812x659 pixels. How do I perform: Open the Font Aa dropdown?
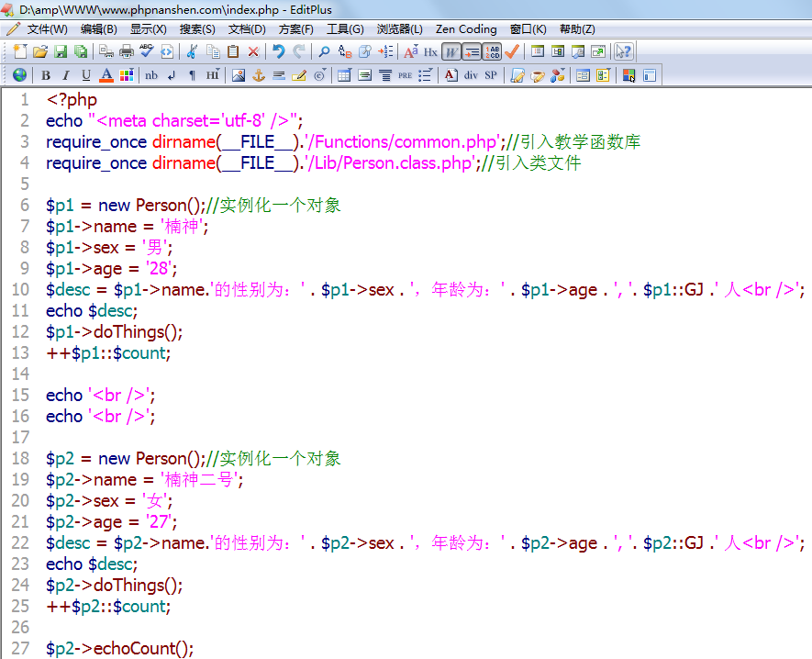click(411, 51)
